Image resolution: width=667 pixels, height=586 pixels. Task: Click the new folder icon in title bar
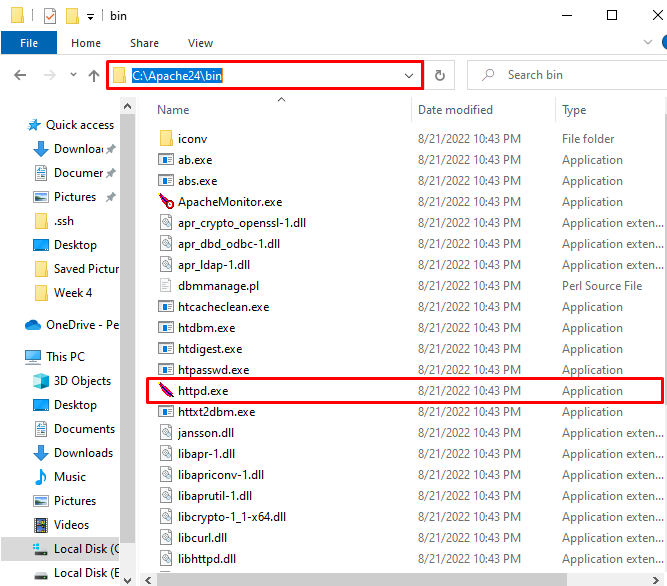pyautogui.click(x=72, y=16)
